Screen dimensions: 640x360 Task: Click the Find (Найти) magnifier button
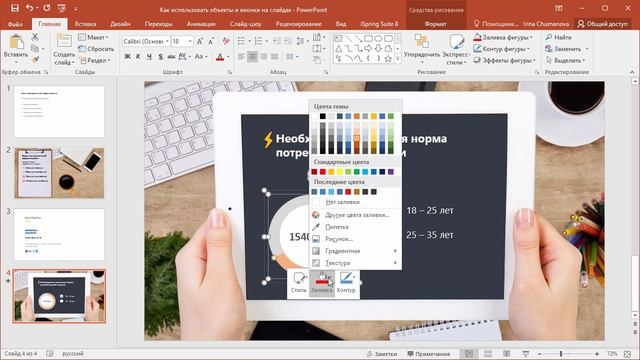coord(558,37)
